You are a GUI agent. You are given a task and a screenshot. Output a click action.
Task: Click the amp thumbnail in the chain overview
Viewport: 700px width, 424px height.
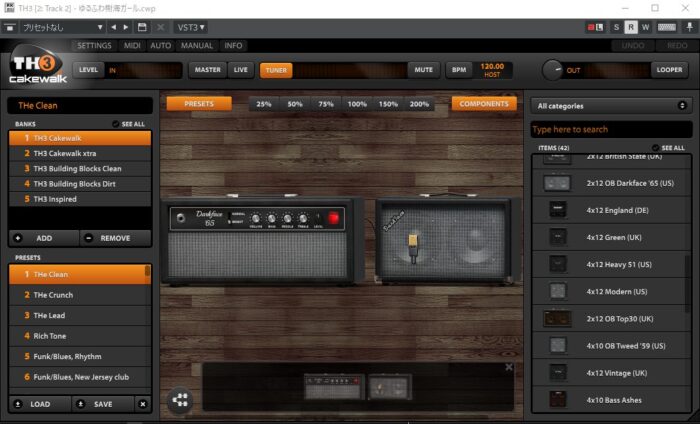(334, 386)
